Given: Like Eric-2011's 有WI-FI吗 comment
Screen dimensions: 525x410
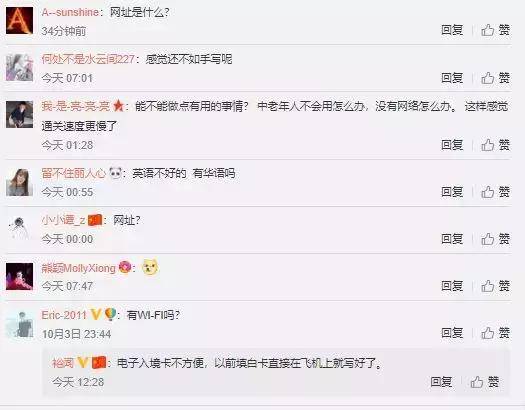Looking at the screenshot, I should coord(496,333).
